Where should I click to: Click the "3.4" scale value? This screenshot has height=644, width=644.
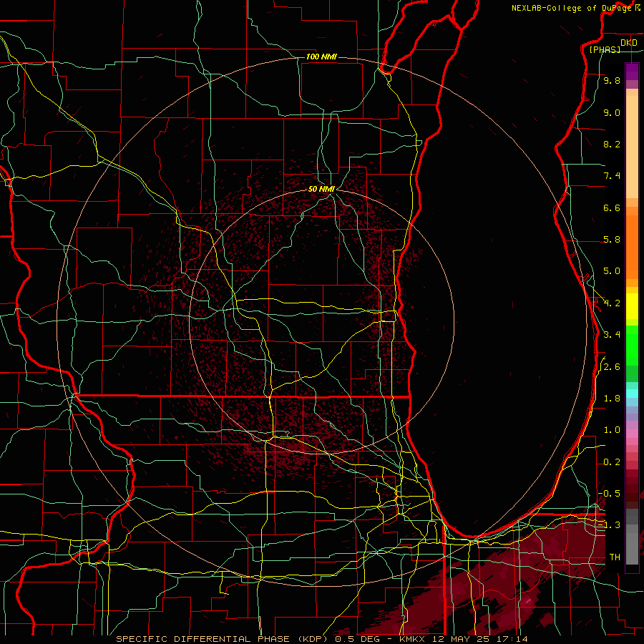click(612, 335)
